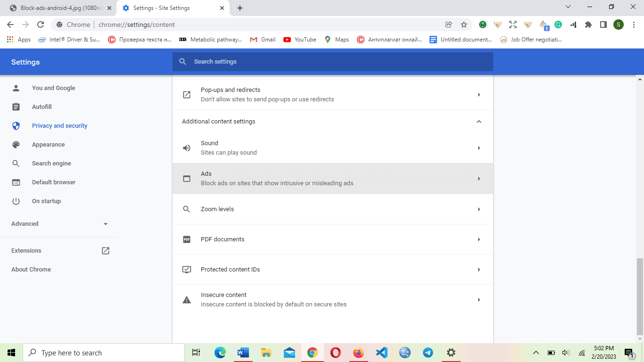
Task: Click the bar chart arrow extension icon
Action: click(573, 25)
